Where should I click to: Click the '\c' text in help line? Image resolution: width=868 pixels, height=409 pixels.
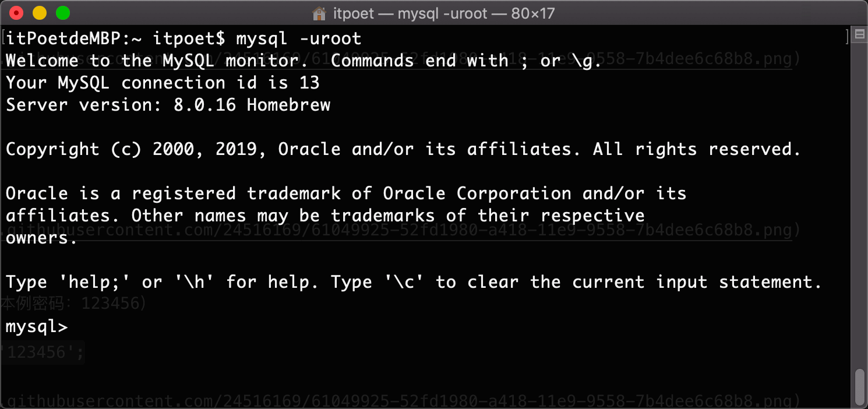404,283
